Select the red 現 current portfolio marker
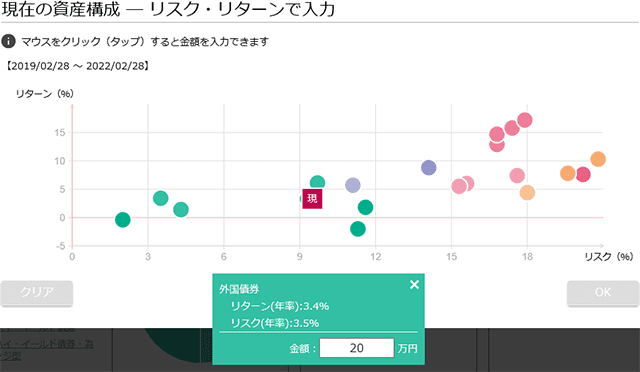Viewport: 640px width, 372px height. pyautogui.click(x=312, y=199)
